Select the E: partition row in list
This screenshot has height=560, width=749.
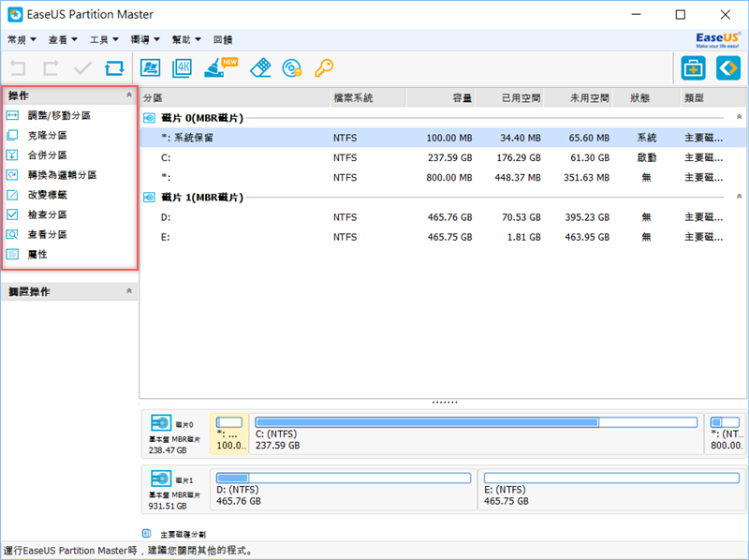(444, 237)
